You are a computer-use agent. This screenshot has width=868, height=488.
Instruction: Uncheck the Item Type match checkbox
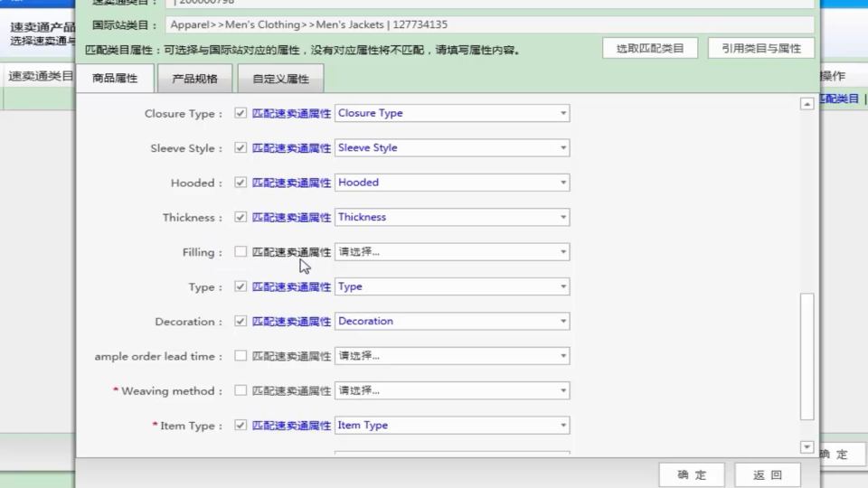coord(241,425)
